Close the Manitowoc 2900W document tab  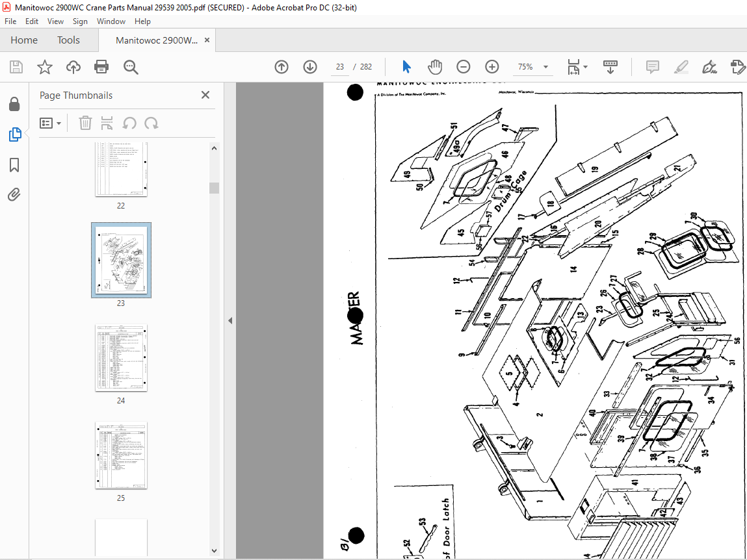tap(207, 40)
